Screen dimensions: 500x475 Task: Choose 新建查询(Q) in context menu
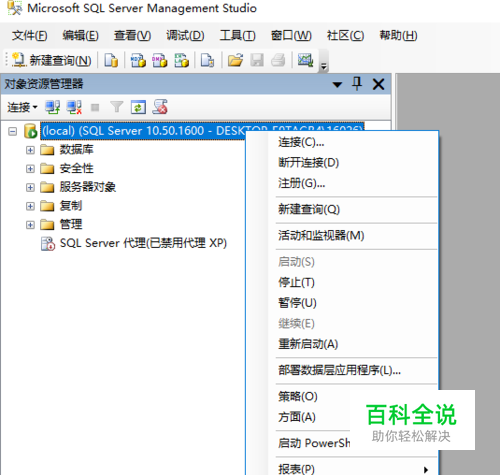click(x=342, y=209)
